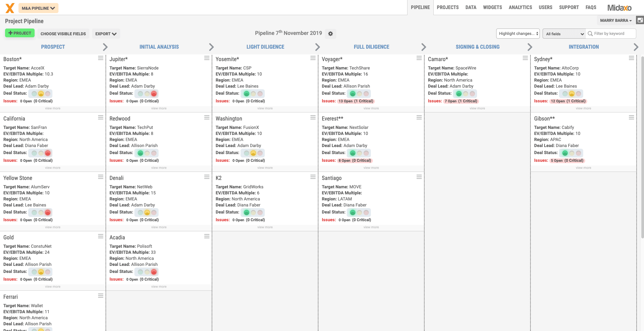The width and height of the screenshot is (644, 331).
Task: Click Boston's yellow deal status light
Action: [41, 94]
